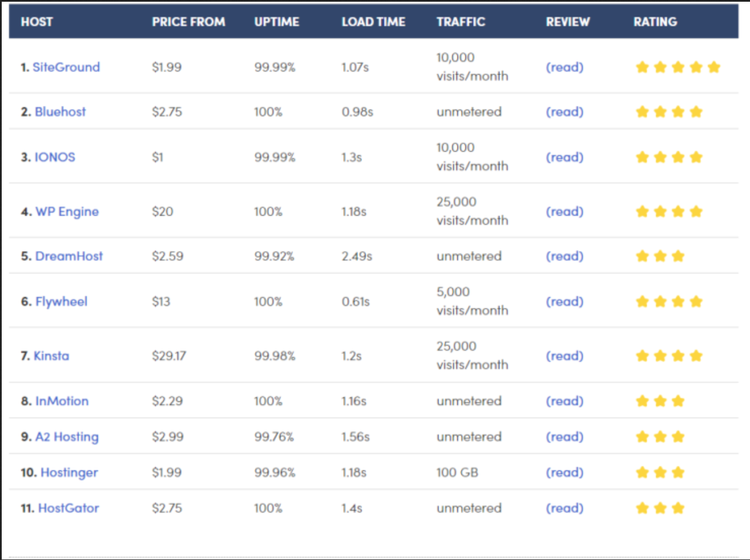
Task: Click the UPTIME column header
Action: pyautogui.click(x=277, y=22)
